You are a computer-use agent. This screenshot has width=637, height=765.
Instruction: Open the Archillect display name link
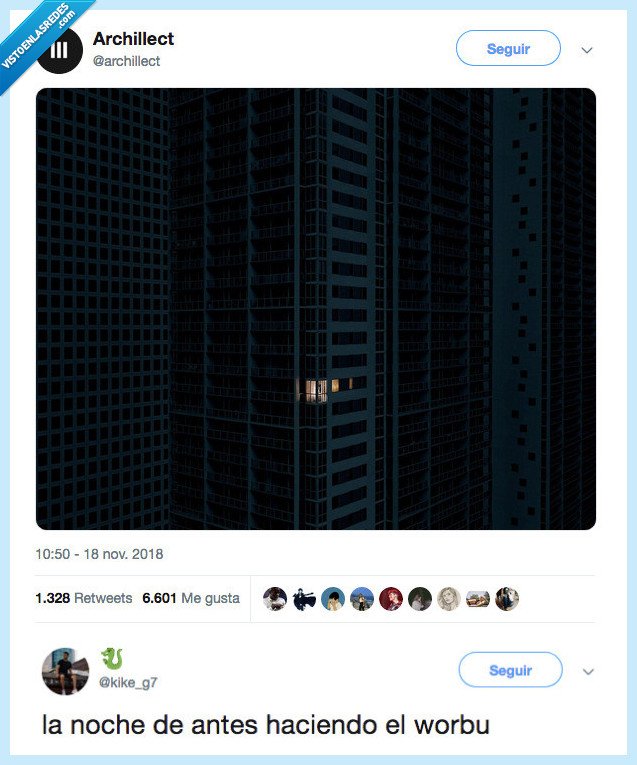133,39
